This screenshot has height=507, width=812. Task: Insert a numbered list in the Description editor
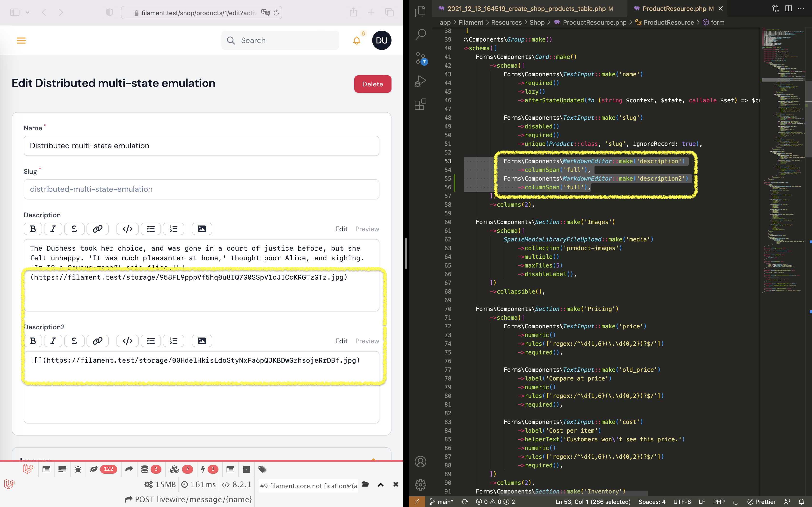174,229
